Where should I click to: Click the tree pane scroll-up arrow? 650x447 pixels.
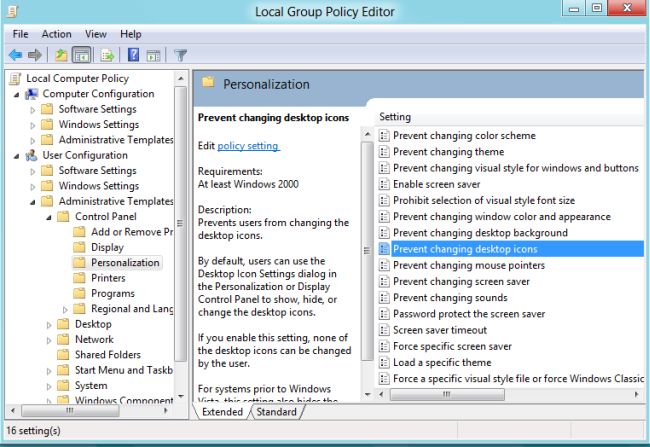click(x=180, y=78)
